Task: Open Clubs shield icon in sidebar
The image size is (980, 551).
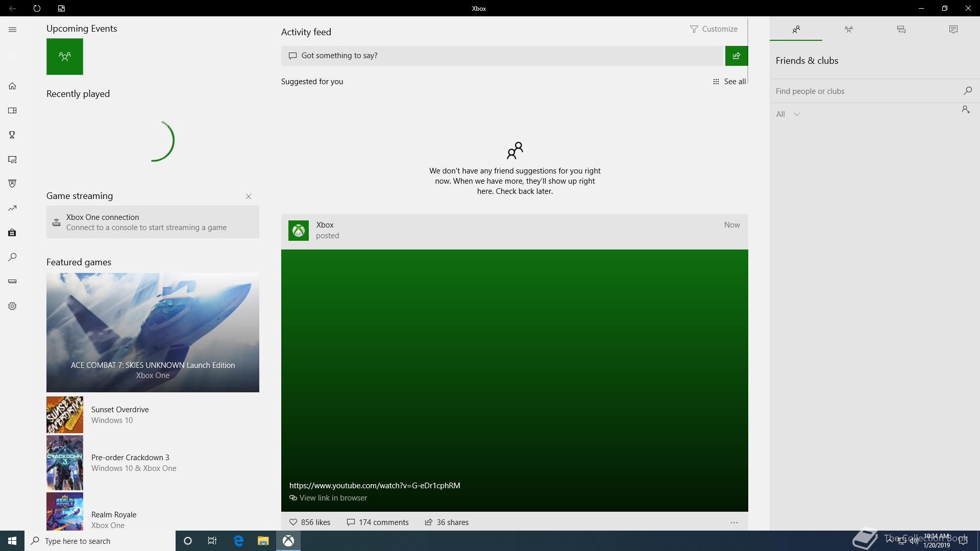Action: [13, 184]
